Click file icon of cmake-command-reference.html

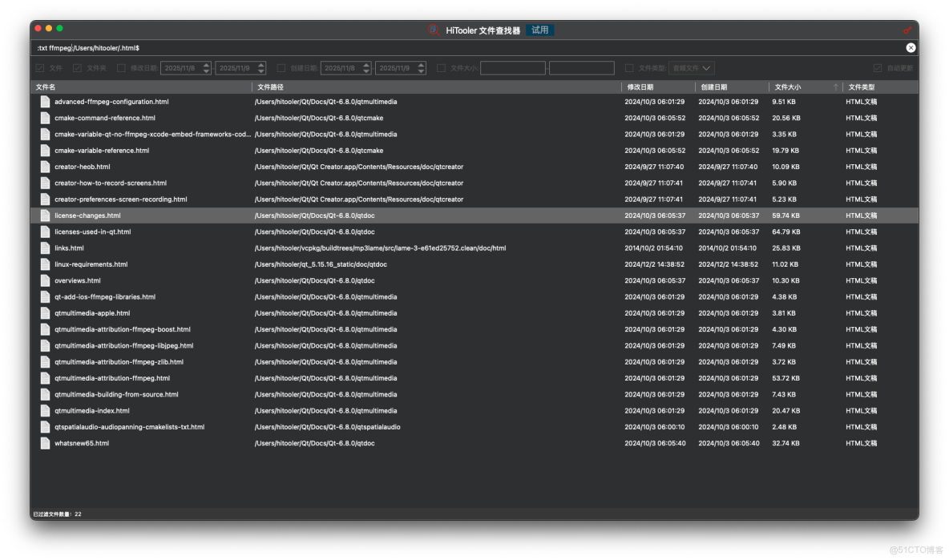45,118
